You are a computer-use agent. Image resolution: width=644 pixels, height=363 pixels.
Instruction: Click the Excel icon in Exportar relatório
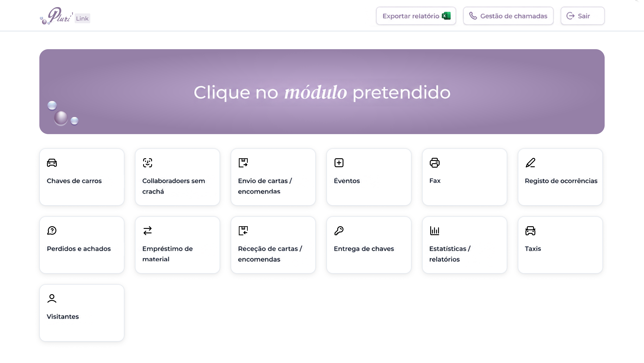pos(446,16)
